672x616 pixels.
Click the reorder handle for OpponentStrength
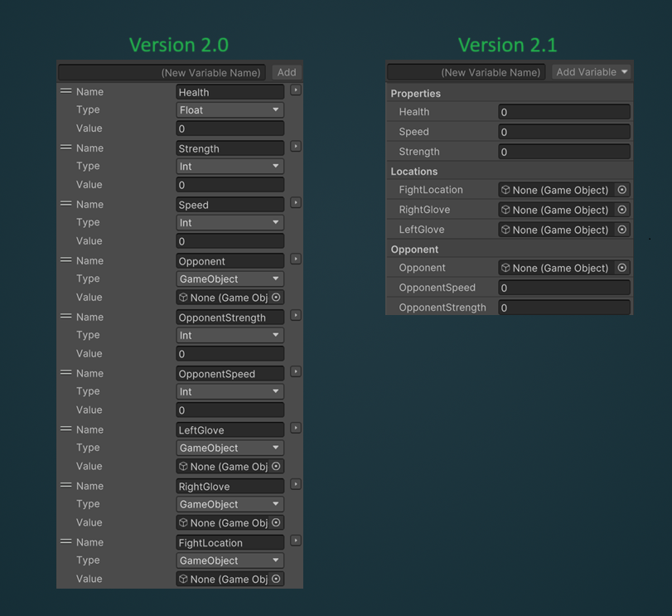(66, 316)
